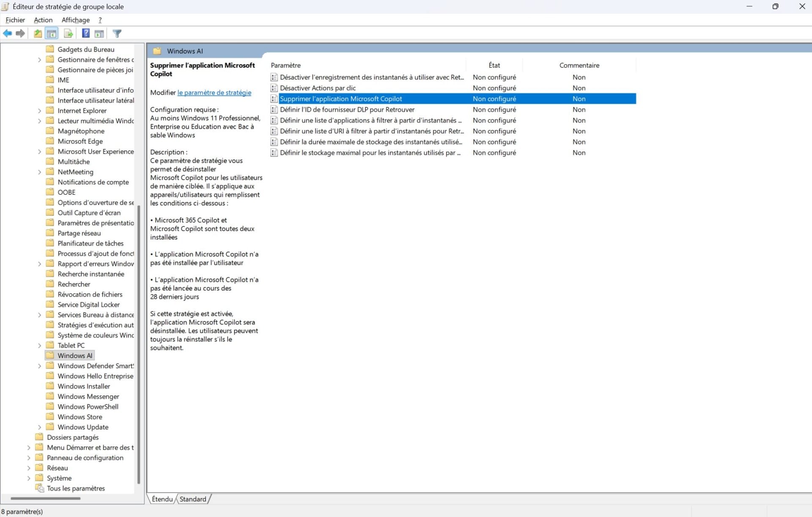Image resolution: width=812 pixels, height=517 pixels.
Task: Select Windows Hello Entreprise tree item
Action: coord(96,376)
